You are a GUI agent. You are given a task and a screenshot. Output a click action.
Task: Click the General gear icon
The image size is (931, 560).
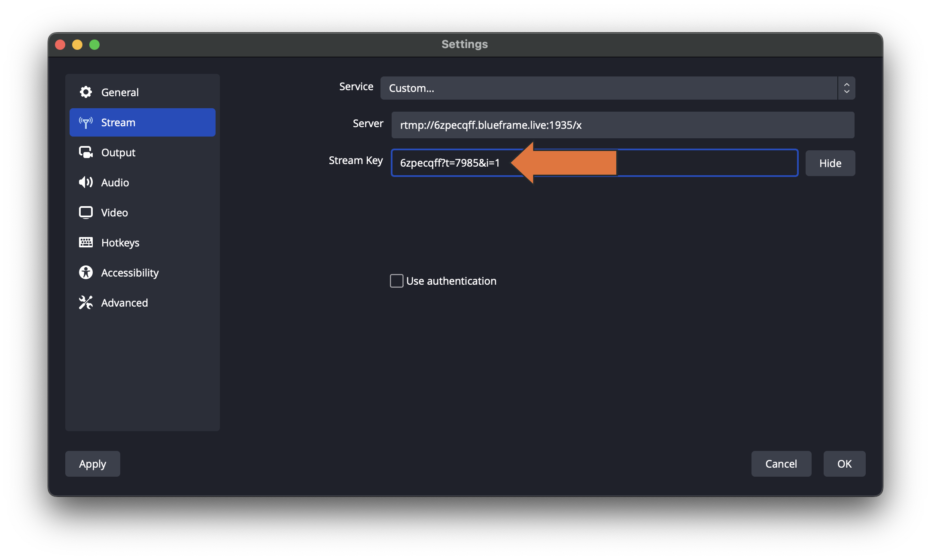86,92
